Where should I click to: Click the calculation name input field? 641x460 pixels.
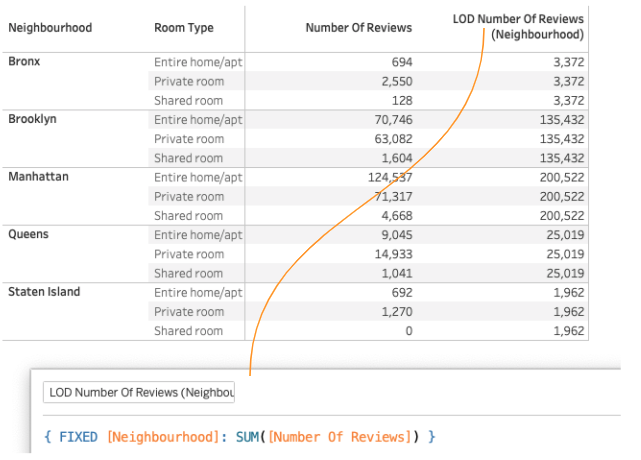click(139, 393)
